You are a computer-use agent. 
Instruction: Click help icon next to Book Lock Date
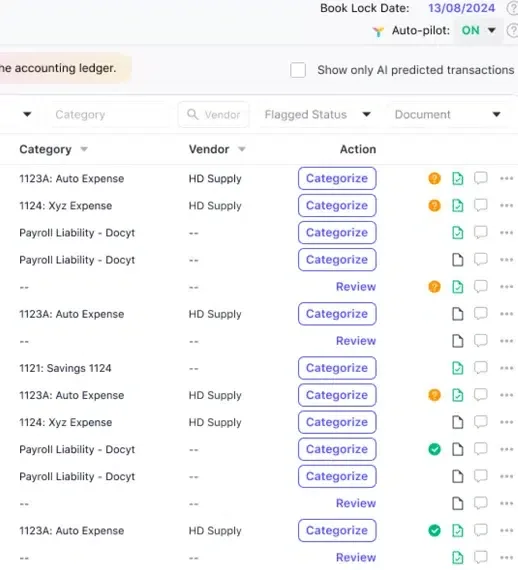[513, 8]
